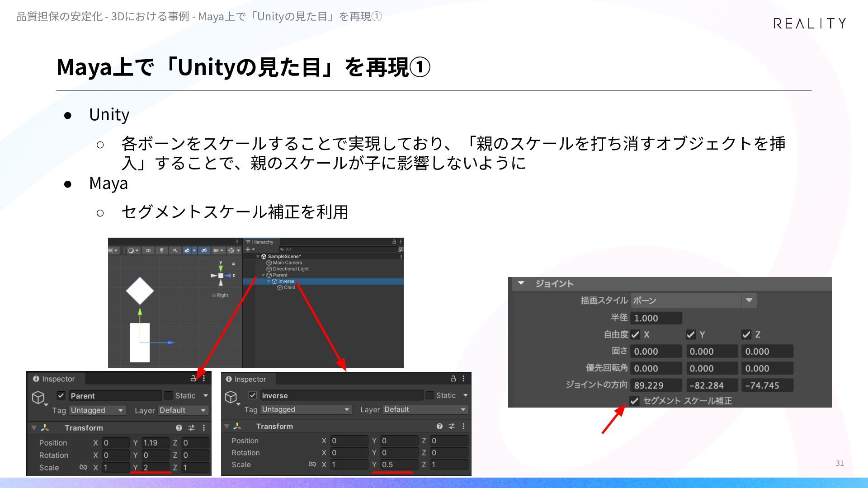
Task: Open Static options dropdown for Parent
Action: (206, 396)
